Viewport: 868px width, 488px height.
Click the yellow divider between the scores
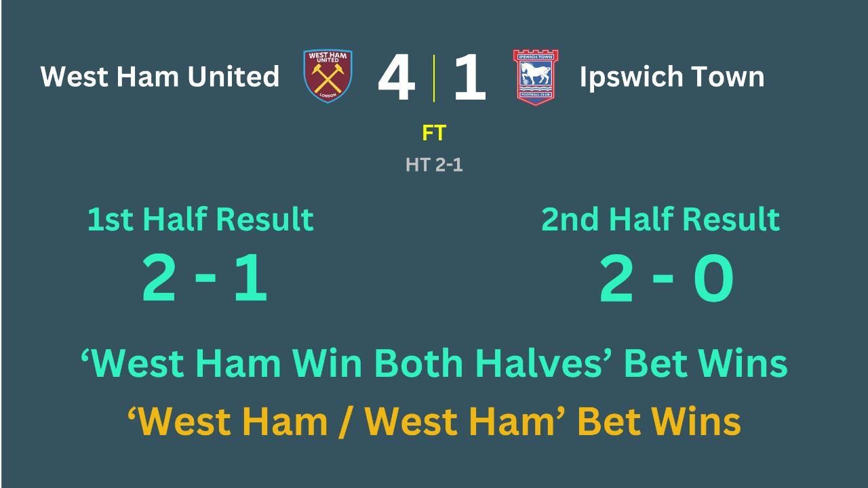[434, 78]
